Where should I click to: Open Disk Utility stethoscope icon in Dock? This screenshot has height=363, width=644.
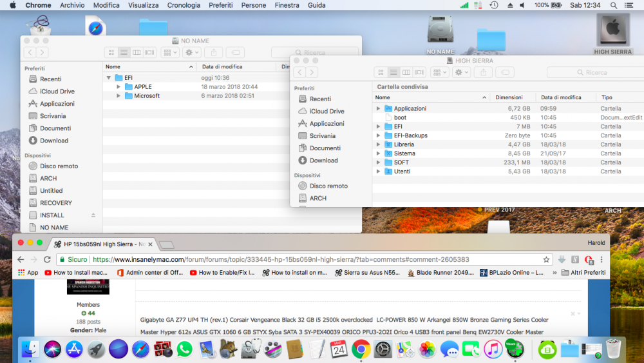click(251, 349)
